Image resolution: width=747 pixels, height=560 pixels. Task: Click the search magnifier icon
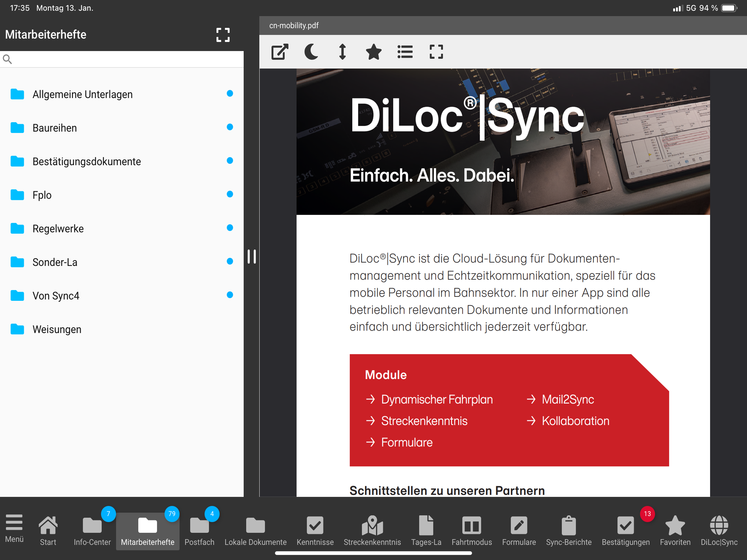pos(7,59)
